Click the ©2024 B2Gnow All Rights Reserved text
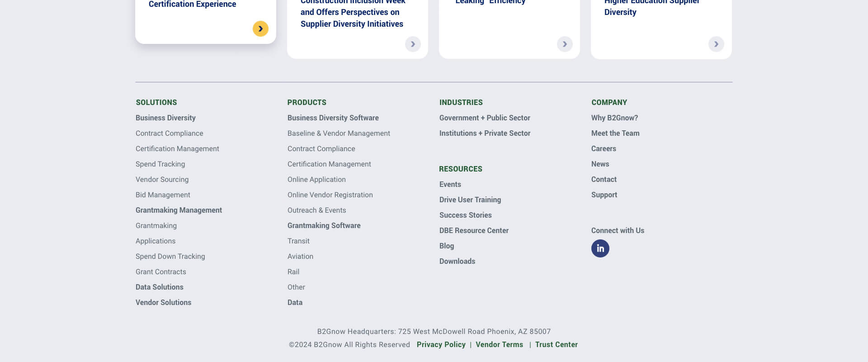 tap(349, 344)
